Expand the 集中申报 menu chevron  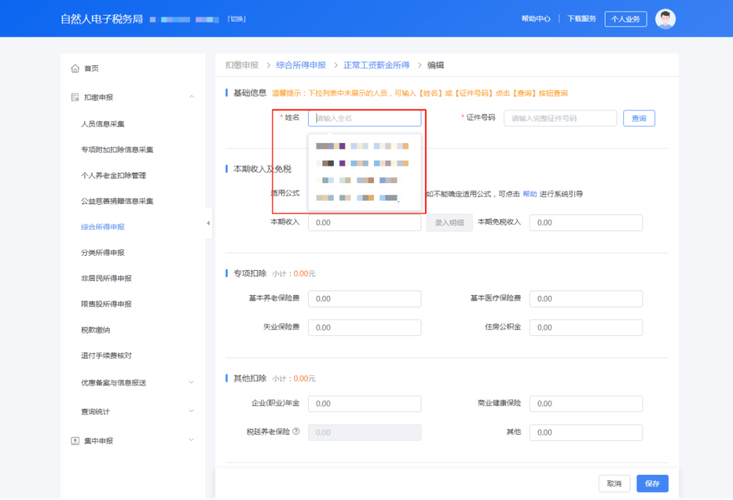pos(191,441)
